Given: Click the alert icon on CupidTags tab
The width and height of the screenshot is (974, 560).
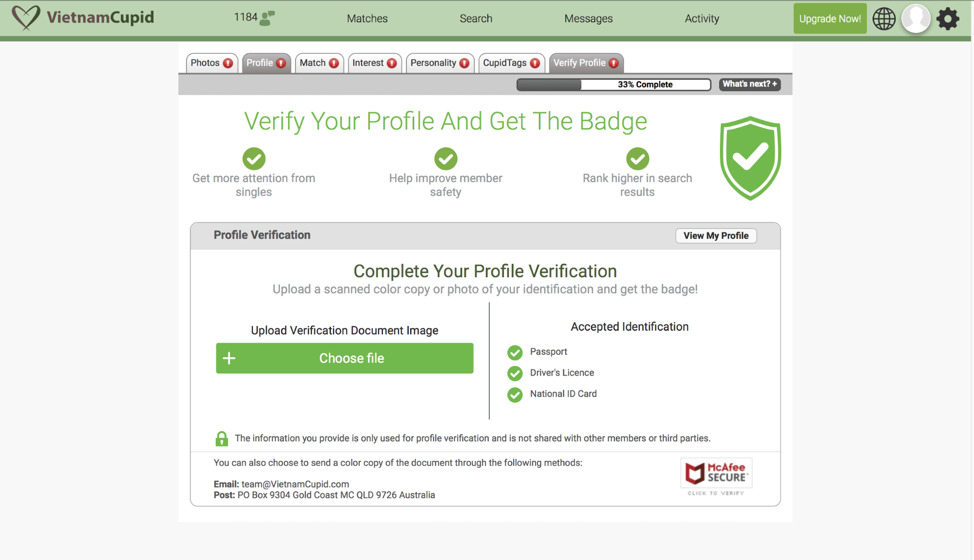Looking at the screenshot, I should [535, 63].
